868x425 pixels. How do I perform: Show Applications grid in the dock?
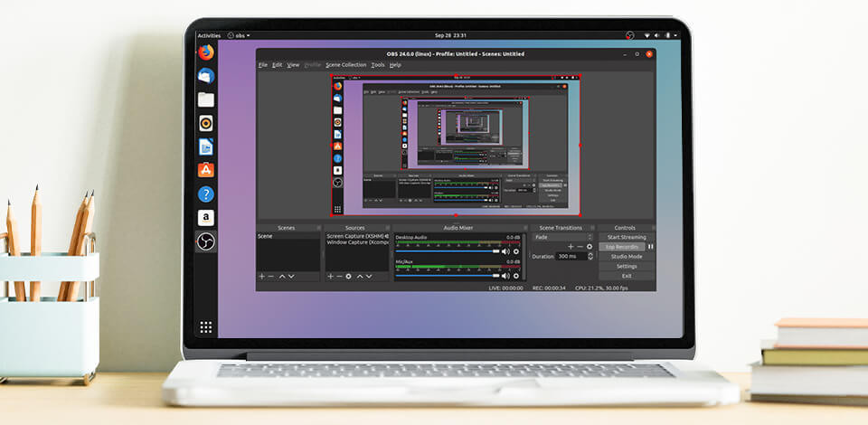[x=206, y=327]
